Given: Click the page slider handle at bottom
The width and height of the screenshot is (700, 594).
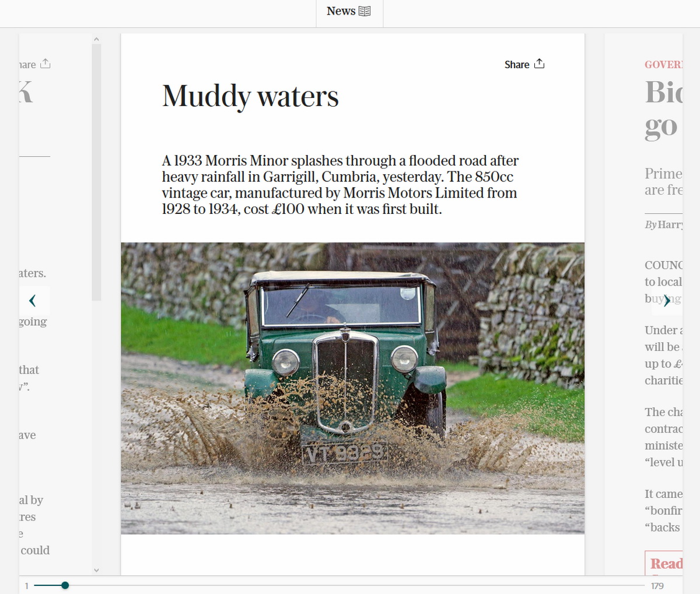Looking at the screenshot, I should coord(65,585).
